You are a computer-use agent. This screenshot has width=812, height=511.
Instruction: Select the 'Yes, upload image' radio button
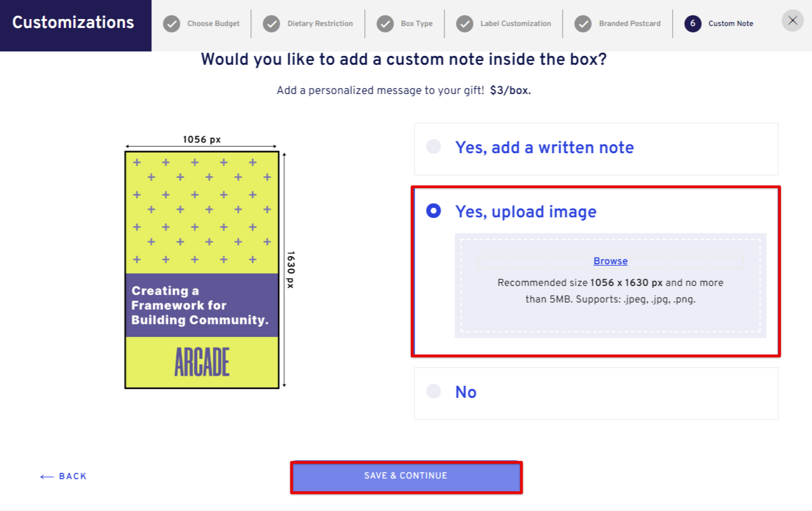click(434, 211)
